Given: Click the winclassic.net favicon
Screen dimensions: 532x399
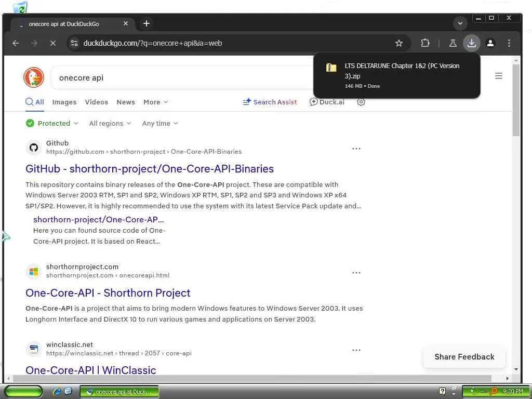Looking at the screenshot, I should click(x=33, y=349).
